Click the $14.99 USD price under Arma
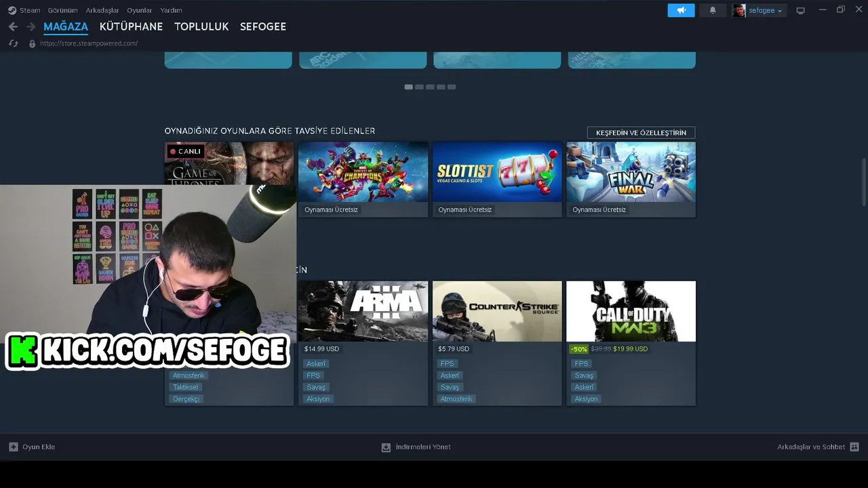The width and height of the screenshot is (868, 488). tap(321, 349)
